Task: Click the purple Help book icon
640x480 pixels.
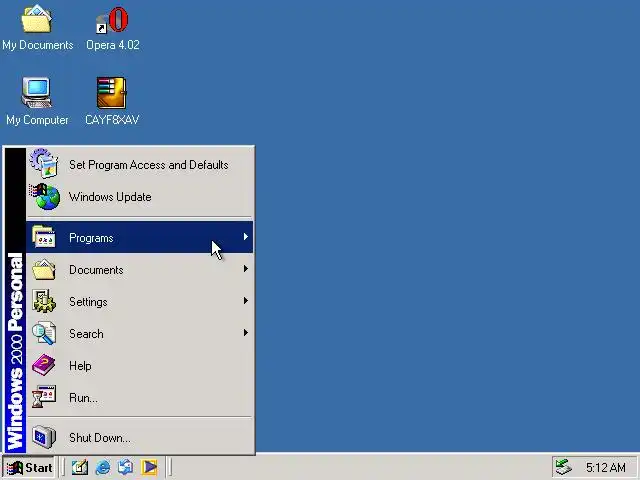Action: coord(44,365)
